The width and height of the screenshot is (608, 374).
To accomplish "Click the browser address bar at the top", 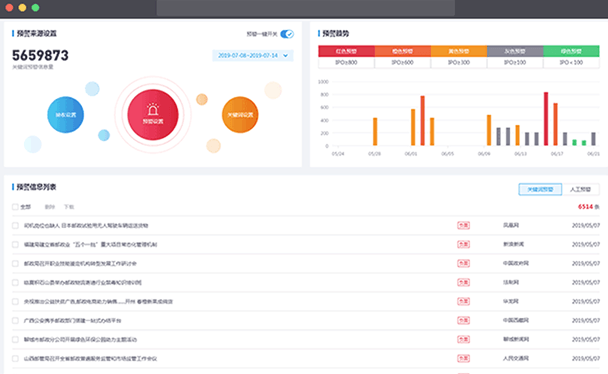I will [306, 8].
